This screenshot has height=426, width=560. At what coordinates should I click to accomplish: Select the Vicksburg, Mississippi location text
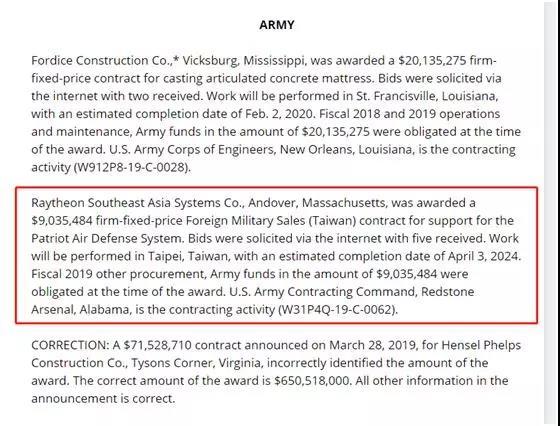click(x=244, y=60)
